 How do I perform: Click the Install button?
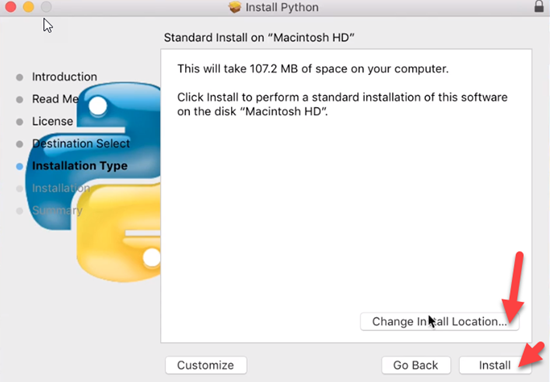pos(495,365)
